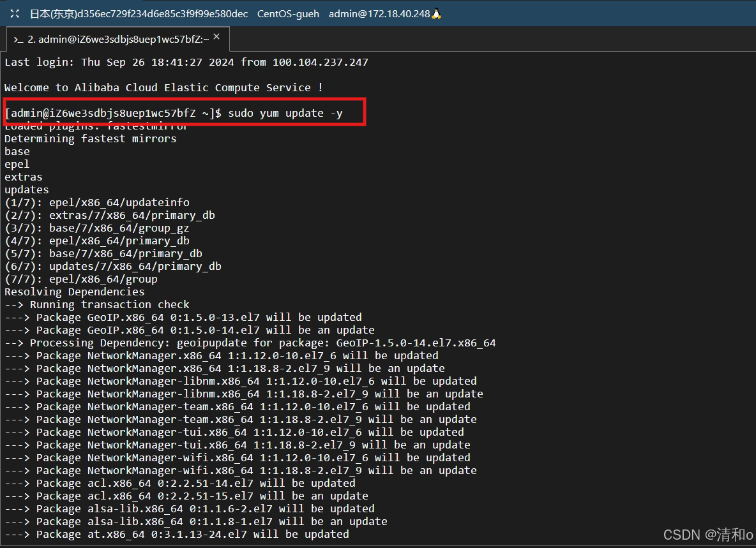Click the fullscreen expand icon in title bar
756x548 pixels.
(x=15, y=13)
